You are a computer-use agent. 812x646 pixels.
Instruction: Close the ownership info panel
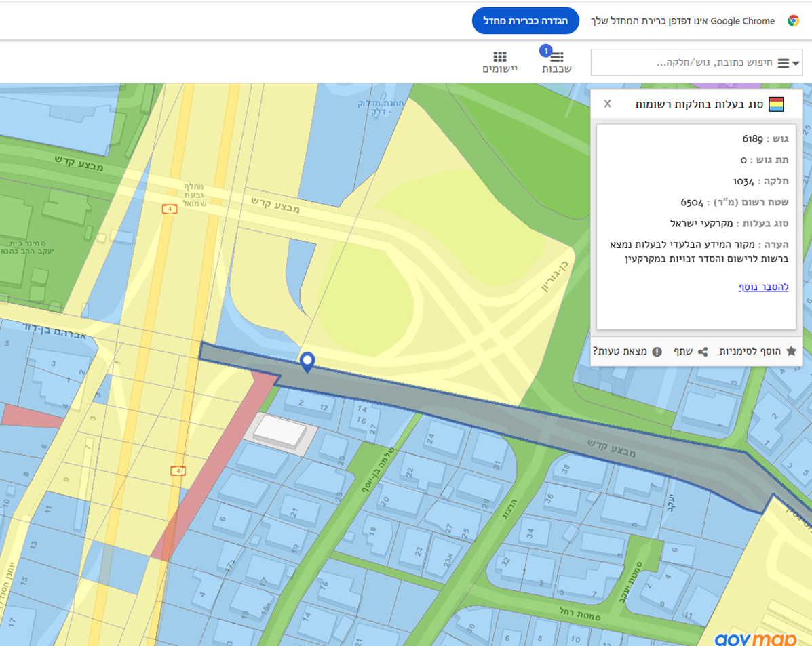pyautogui.click(x=607, y=104)
